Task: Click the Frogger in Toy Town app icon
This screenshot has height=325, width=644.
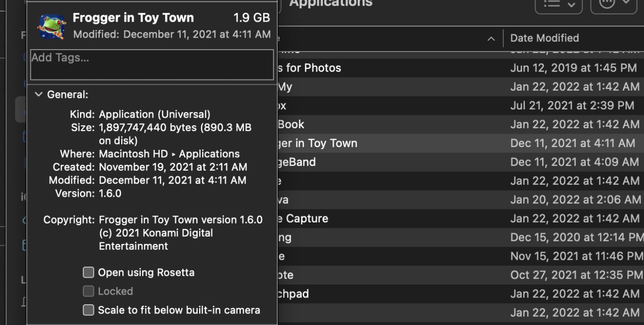Action: pyautogui.click(x=52, y=26)
